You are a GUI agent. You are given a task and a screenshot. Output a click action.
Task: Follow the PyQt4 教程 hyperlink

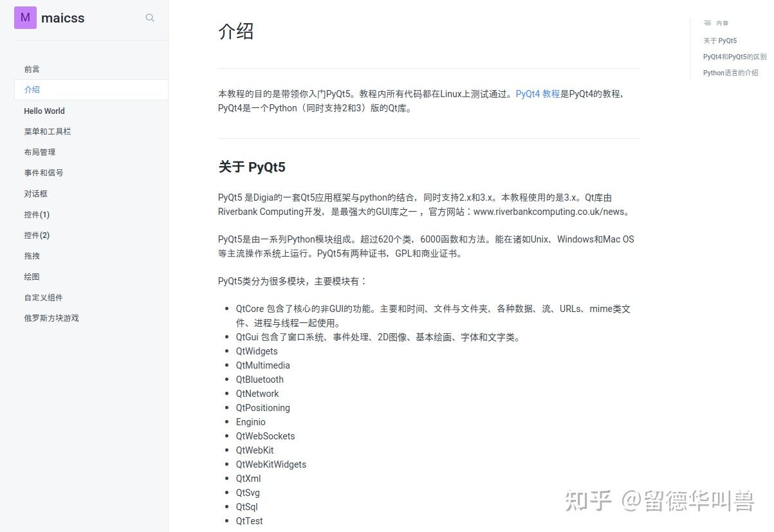pos(537,93)
